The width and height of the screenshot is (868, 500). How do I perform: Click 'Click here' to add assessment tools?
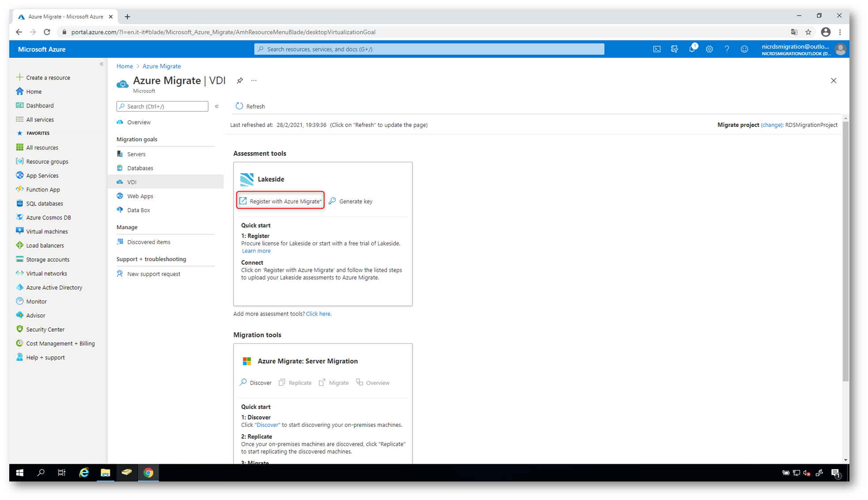click(x=318, y=314)
